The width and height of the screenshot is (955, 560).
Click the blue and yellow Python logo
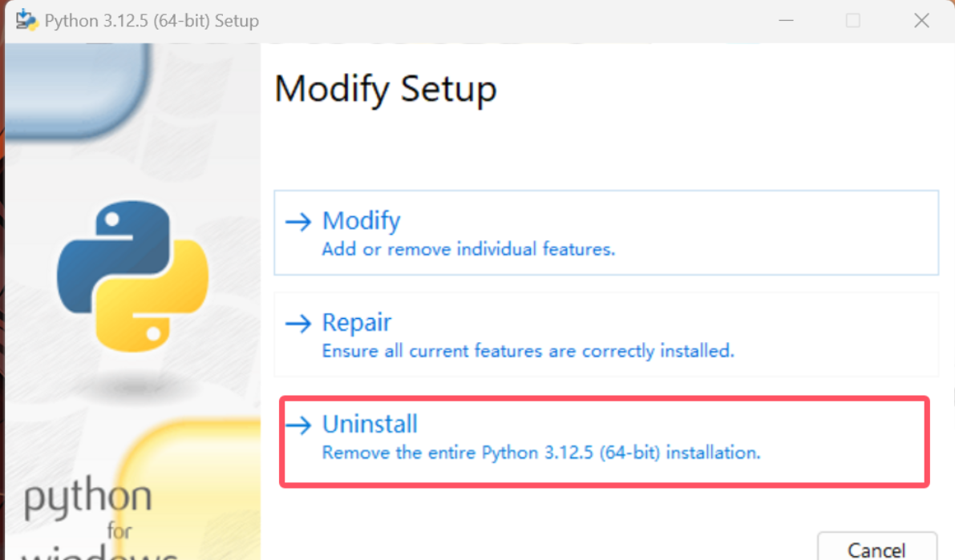pos(133,276)
